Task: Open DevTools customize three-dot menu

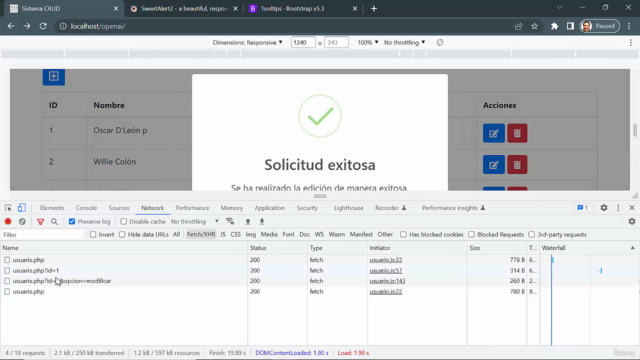Action: 618,208
